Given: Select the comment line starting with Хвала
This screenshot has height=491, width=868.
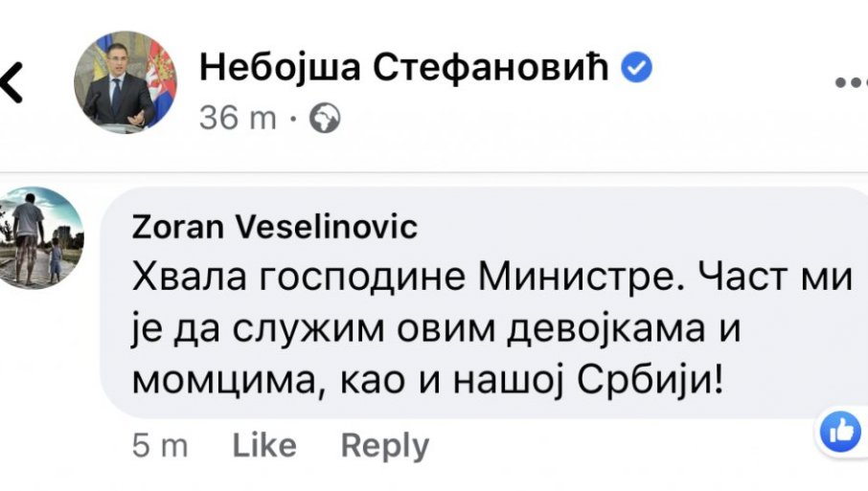Looking at the screenshot, I should (490, 279).
